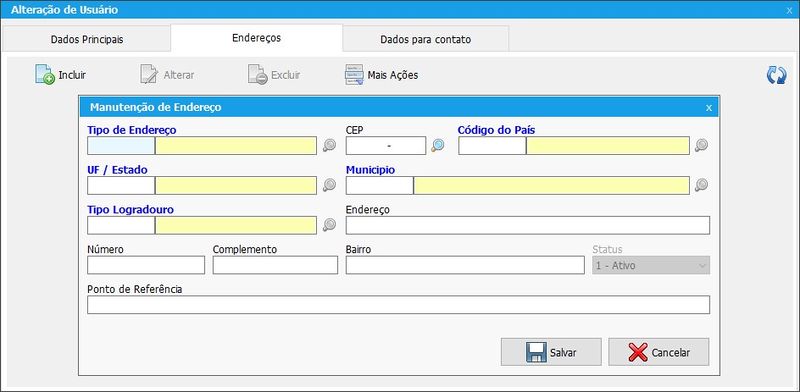Screen dimensions: 800x392
Task: Open the Dados para contato tab
Action: tap(426, 39)
